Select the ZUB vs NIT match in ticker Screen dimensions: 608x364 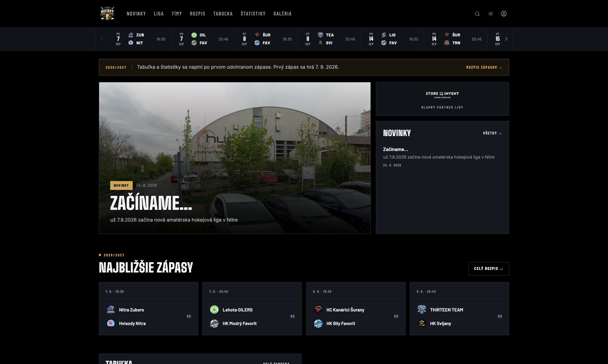click(x=140, y=39)
